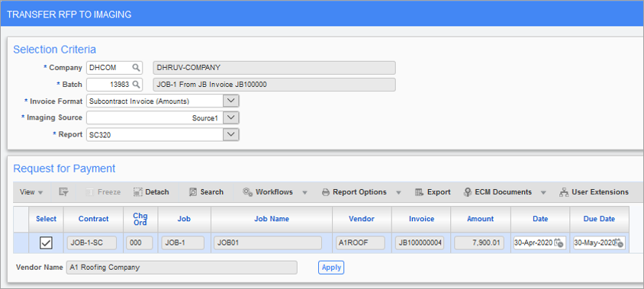Open calendar picker for Due Date field
The width and height of the screenshot is (644, 289).
click(619, 243)
